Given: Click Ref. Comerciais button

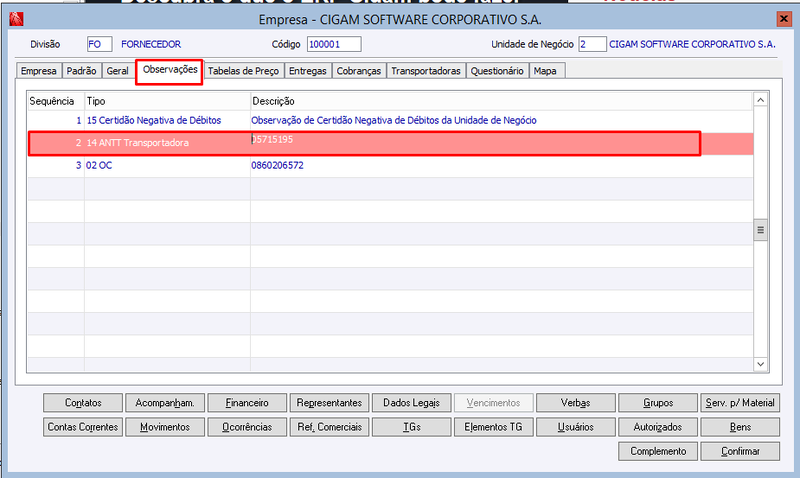Looking at the screenshot, I should 329,427.
